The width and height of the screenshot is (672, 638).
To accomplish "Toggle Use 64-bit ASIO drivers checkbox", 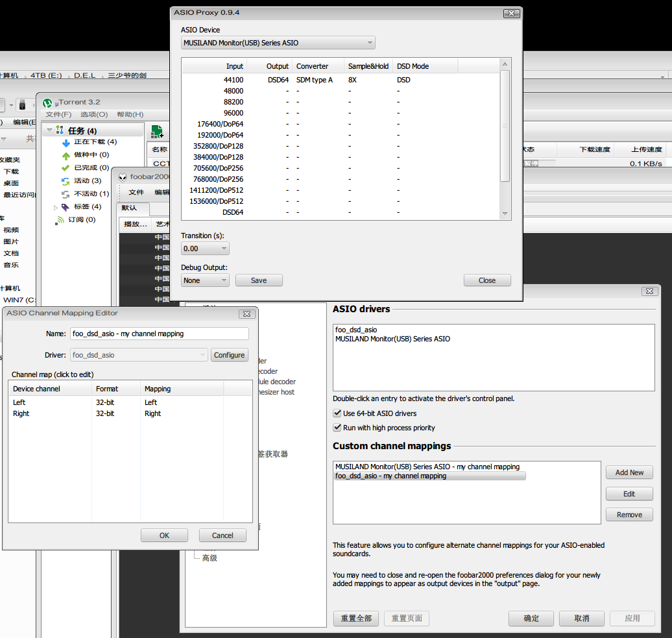I will (x=337, y=413).
